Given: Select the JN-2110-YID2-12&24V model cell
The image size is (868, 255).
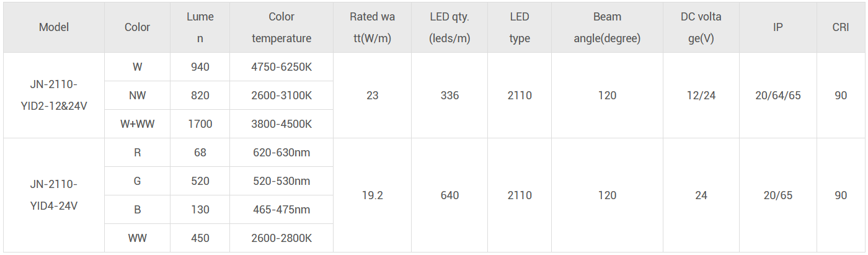Looking at the screenshot, I should click(54, 95).
